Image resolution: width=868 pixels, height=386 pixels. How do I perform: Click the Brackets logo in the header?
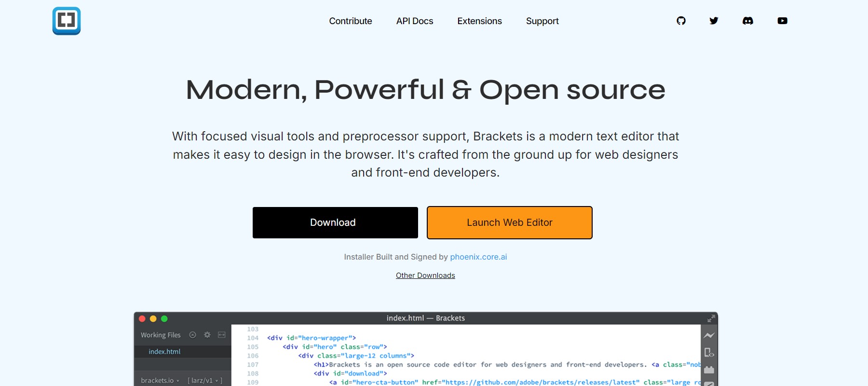(67, 21)
